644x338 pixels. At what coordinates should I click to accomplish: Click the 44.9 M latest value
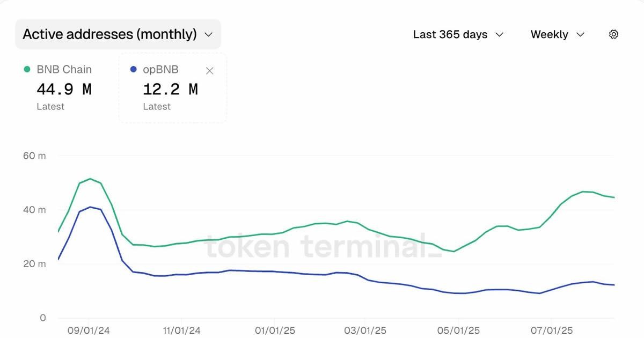click(x=64, y=89)
